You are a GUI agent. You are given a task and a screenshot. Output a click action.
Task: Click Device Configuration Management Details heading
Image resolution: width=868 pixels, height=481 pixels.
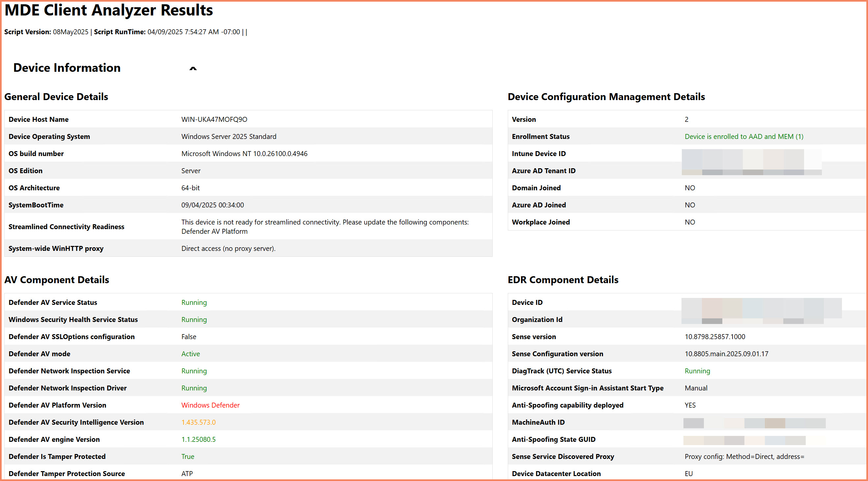coord(606,97)
